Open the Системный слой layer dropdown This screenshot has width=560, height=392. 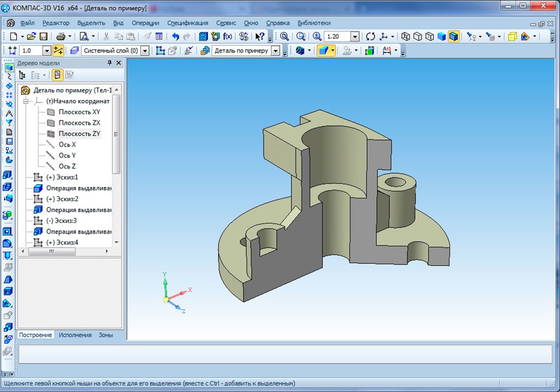point(144,51)
